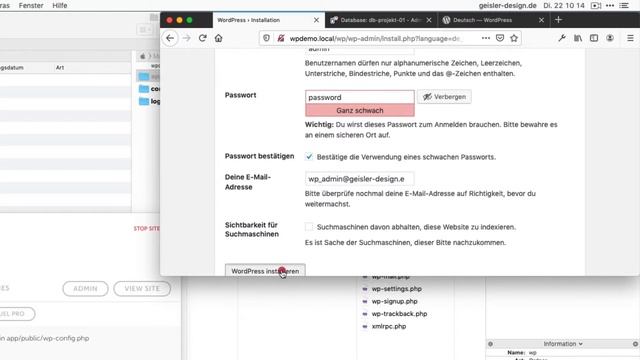Screen dimensions: 640x360
Task: Close the Deutsch — WordPress tab
Action: 541,20
